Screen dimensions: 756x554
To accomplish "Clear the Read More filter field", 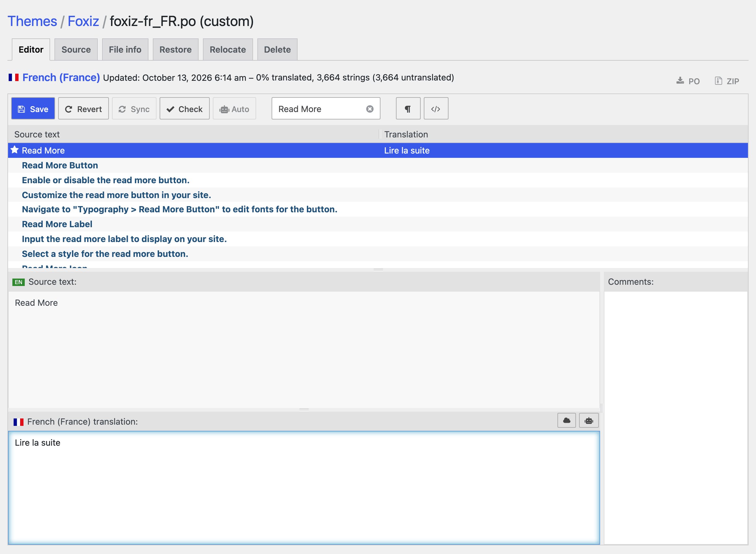I will coord(370,109).
